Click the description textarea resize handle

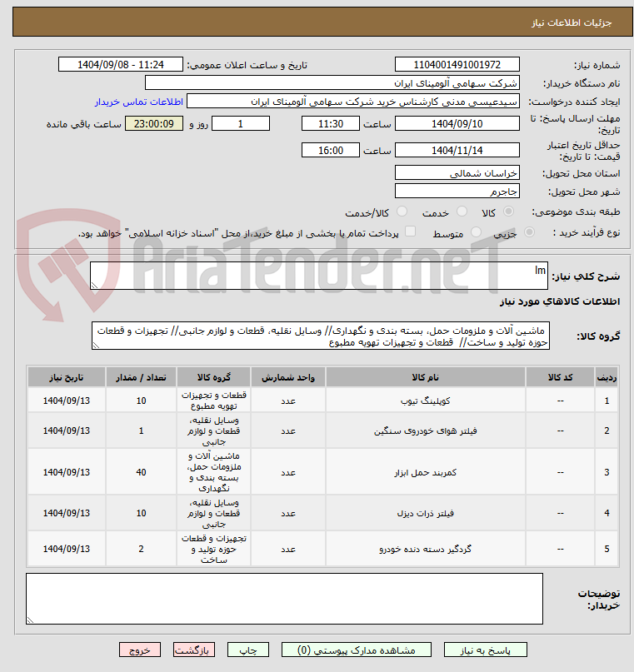(94, 286)
